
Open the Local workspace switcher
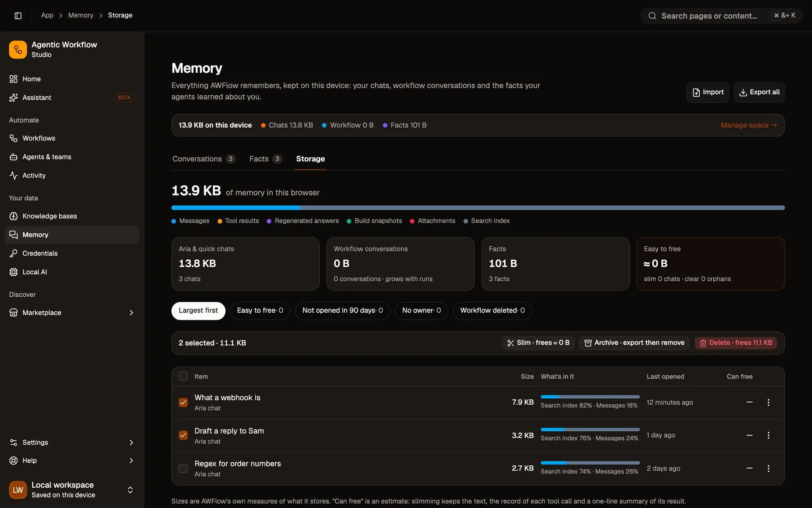72,490
